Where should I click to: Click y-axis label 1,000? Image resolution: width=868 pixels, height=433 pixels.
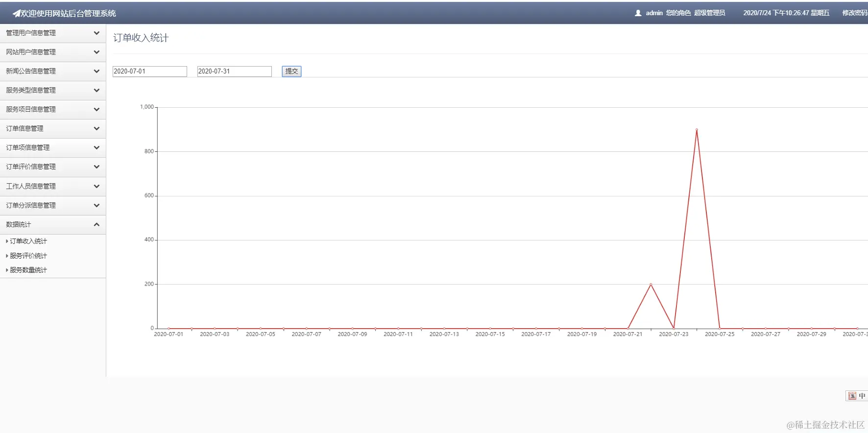pos(147,107)
